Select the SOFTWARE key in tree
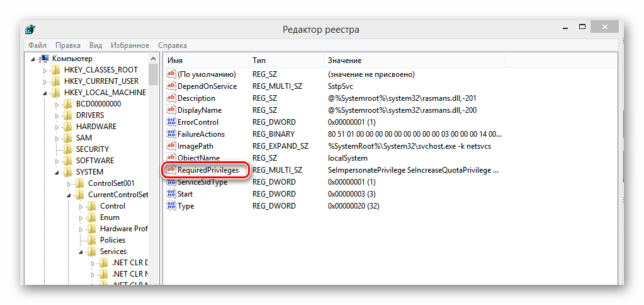The height and width of the screenshot is (305, 644). 94,161
